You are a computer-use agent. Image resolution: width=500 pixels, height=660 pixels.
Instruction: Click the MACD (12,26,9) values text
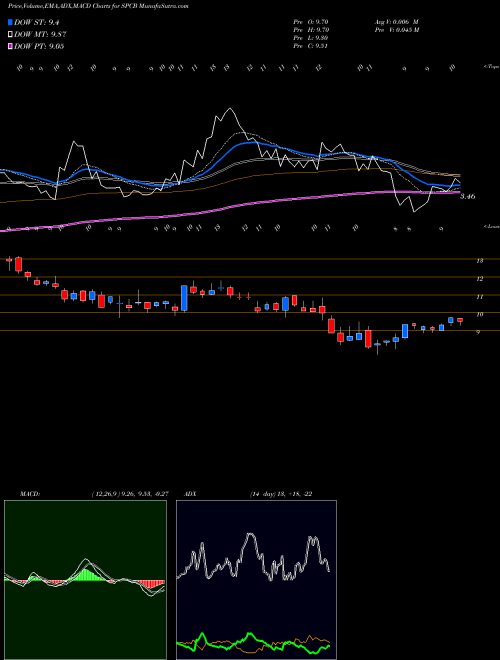coord(130,493)
